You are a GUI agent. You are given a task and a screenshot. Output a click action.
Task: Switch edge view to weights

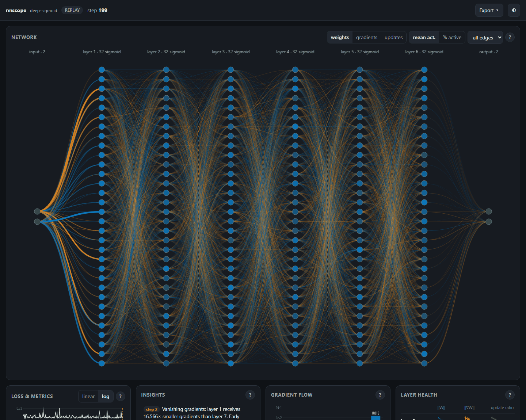click(340, 37)
